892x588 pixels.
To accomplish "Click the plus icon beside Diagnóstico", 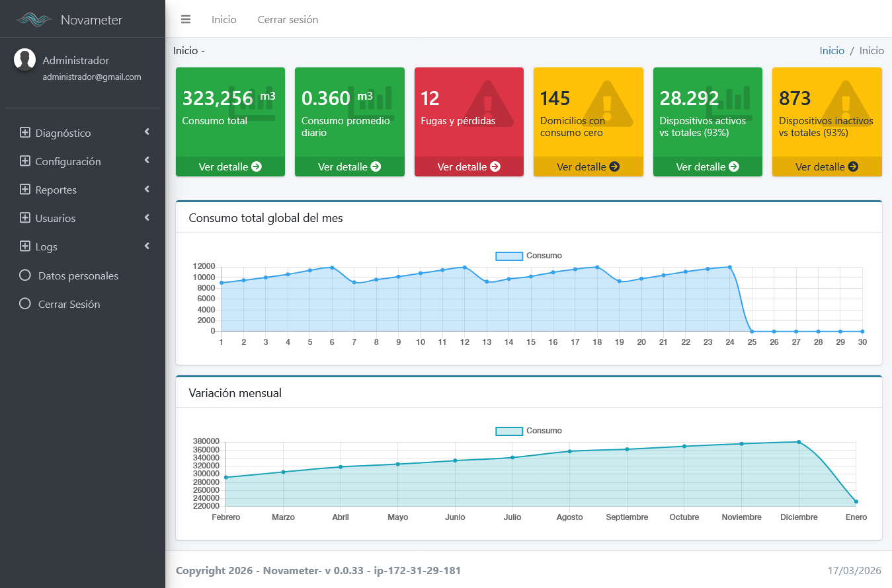I will (25, 133).
